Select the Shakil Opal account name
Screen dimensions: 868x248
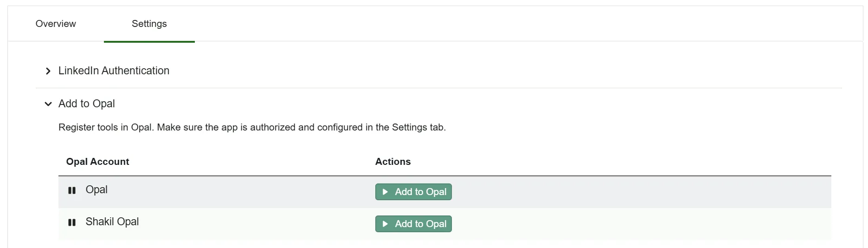(x=112, y=222)
